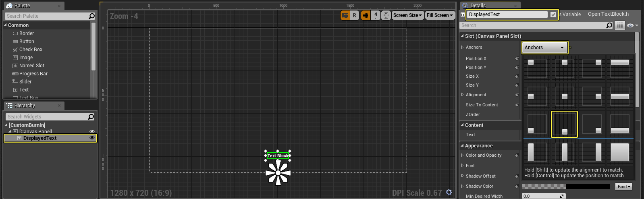Toggle the widget outlines view button
644x199 pixels.
pyautogui.click(x=345, y=15)
